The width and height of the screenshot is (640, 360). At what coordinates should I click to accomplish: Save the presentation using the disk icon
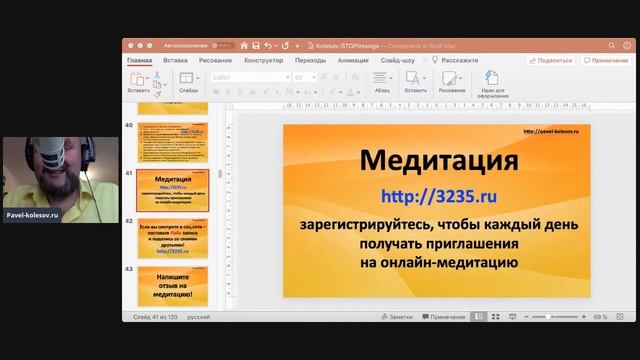[256, 46]
